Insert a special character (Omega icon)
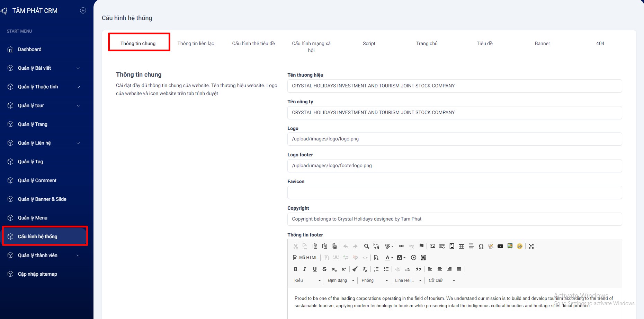Screen dimensions: 644x319 pyautogui.click(x=481, y=246)
